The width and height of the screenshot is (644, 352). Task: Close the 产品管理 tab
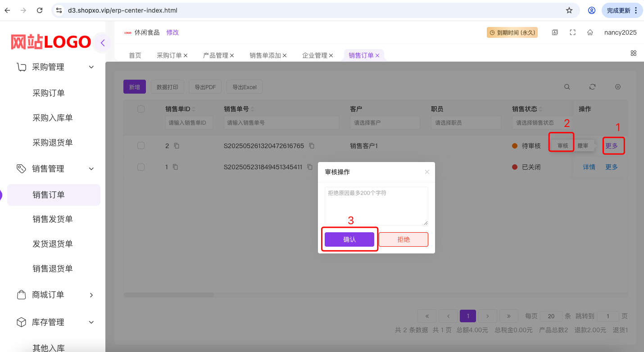tap(232, 55)
